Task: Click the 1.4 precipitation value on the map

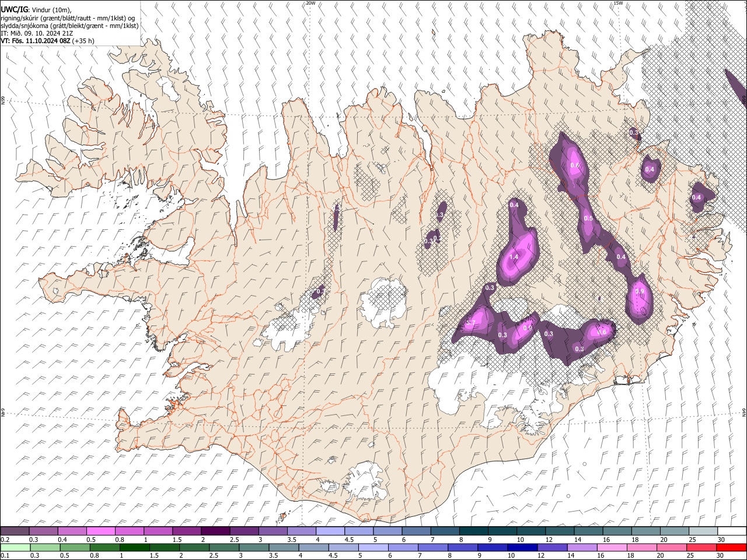Action: 514,257
